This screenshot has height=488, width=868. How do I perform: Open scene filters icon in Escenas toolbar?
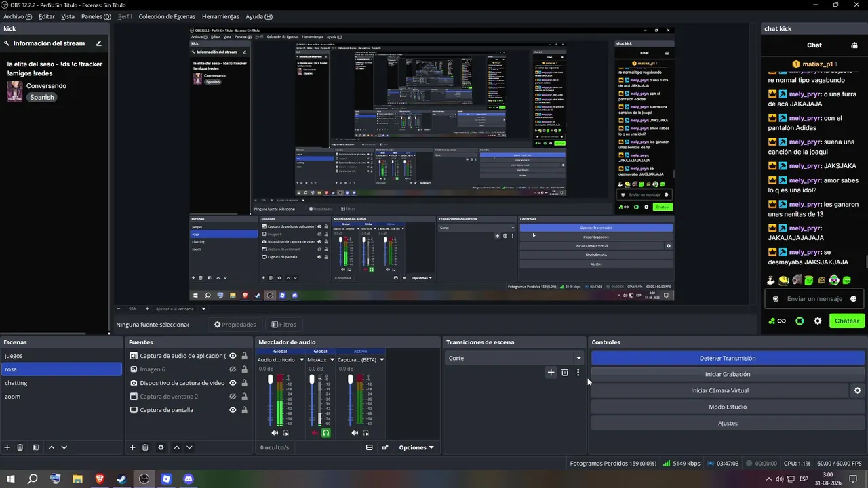(35, 447)
